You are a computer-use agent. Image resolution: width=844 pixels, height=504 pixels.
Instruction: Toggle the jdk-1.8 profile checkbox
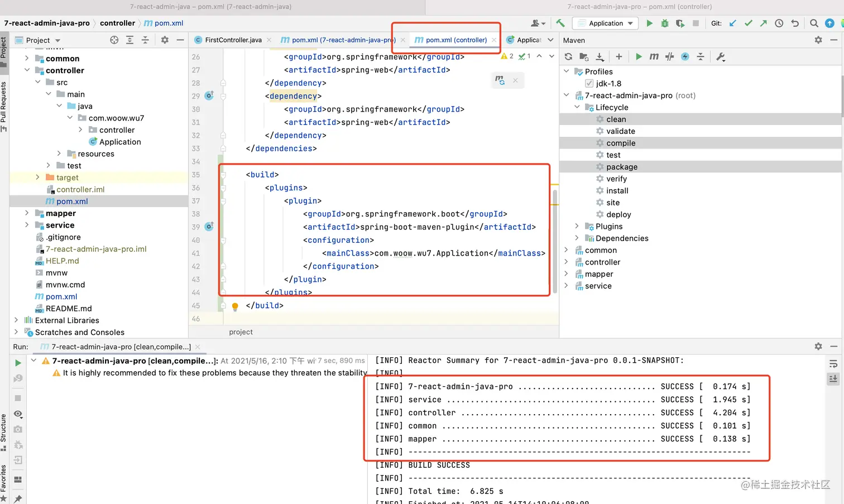point(589,83)
